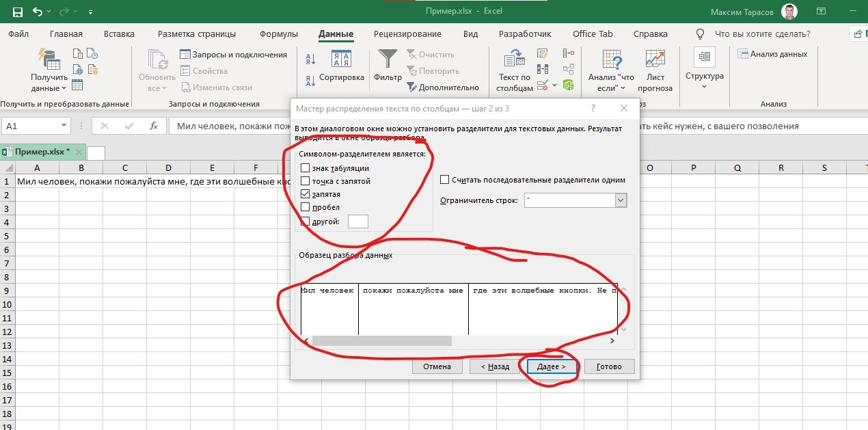The image size is (868, 430).
Task: Click From Table/Range icon
Action: pos(77,85)
